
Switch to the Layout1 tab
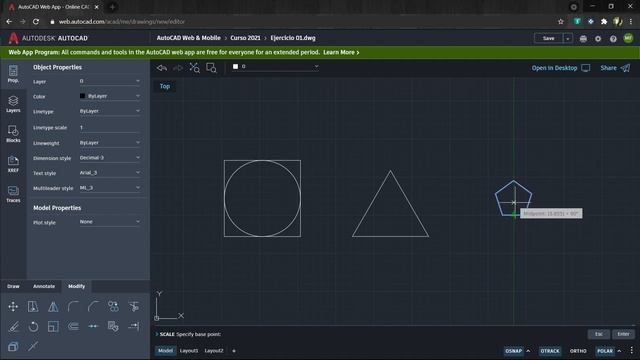click(189, 351)
